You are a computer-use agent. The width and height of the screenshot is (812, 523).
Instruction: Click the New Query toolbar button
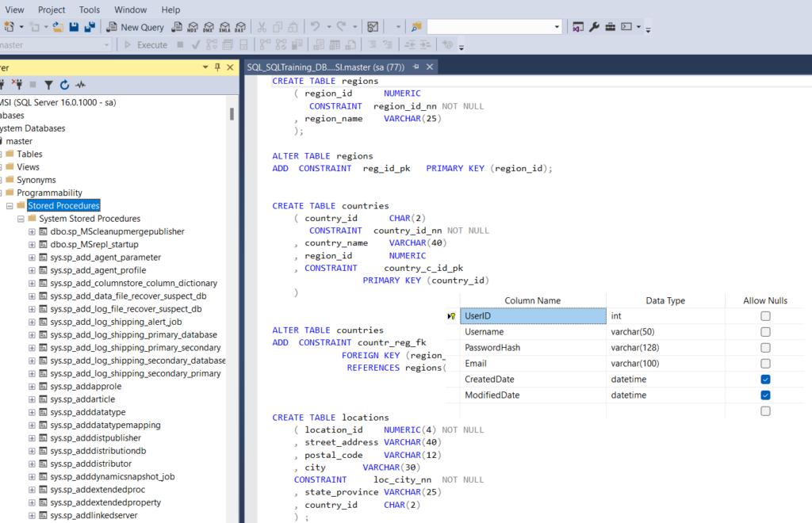pos(135,27)
